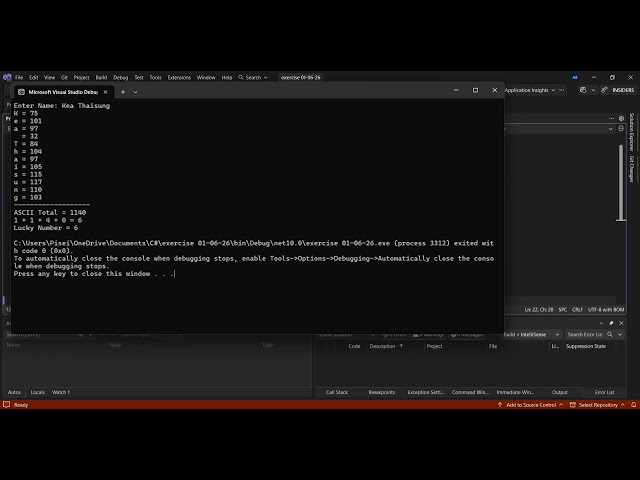
Task: Open the Build + IntelliSense filter dropdown
Action: coord(531,334)
